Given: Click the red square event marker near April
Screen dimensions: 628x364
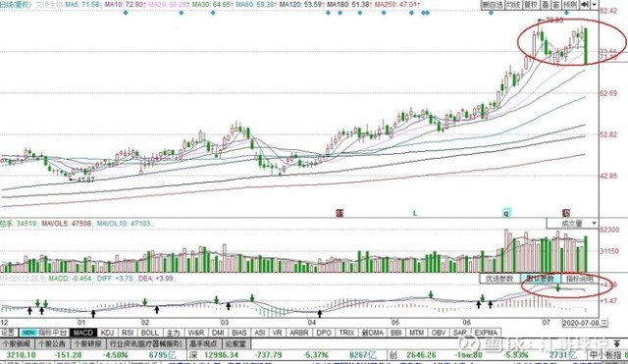Looking at the screenshot, I should pos(340,213).
